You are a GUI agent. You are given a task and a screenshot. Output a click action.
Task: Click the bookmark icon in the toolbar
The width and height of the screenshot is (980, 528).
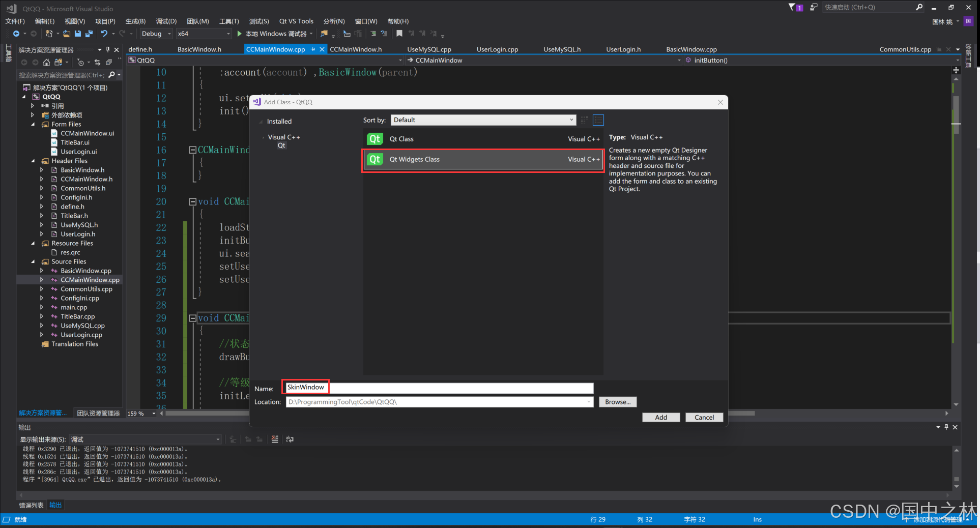399,34
